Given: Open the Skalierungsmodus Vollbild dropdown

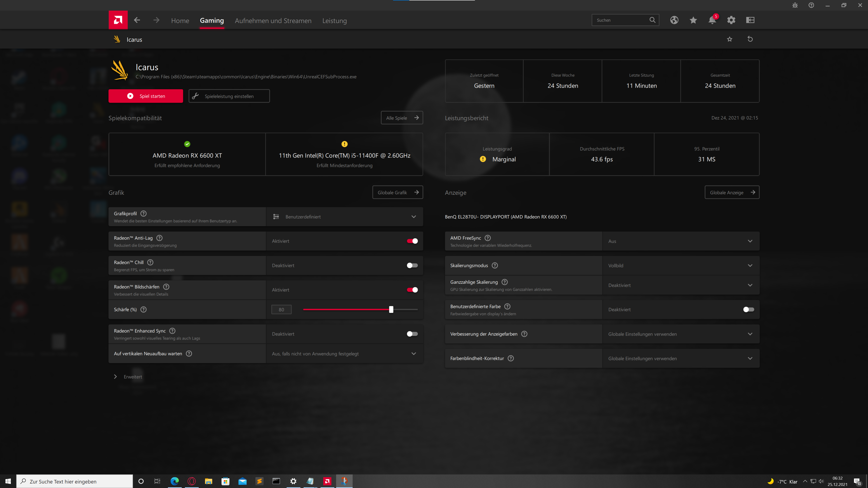Looking at the screenshot, I should tap(681, 265).
